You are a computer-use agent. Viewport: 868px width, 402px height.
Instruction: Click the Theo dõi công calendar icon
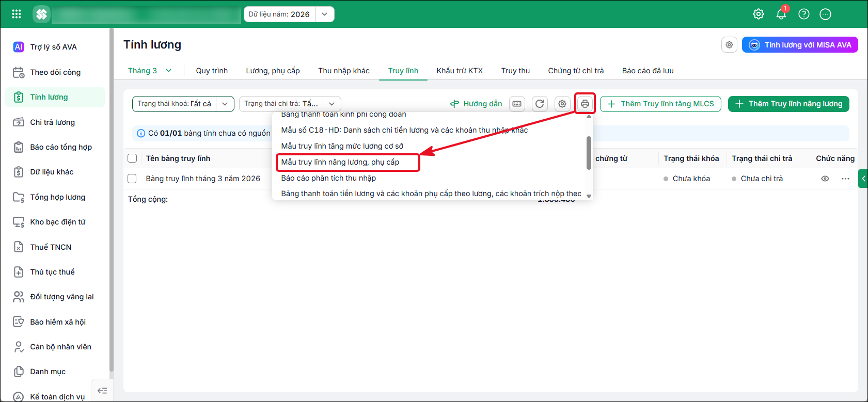[x=19, y=72]
